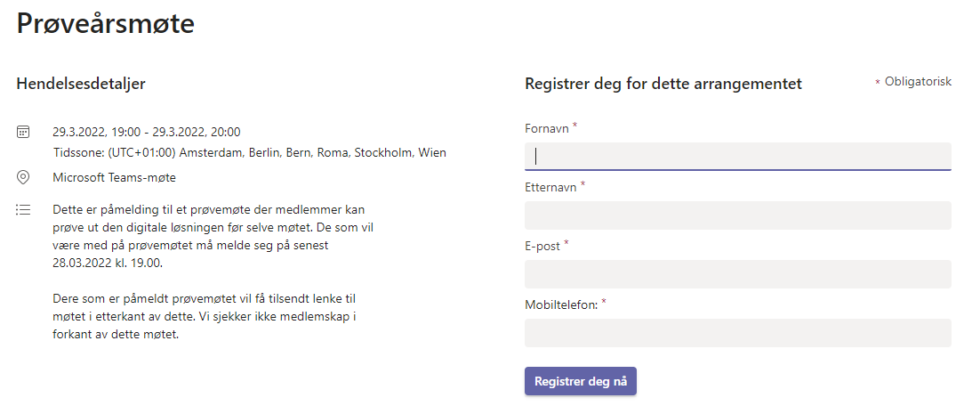This screenshot has width=980, height=414.
Task: Click the Tidssone information line
Action: 249,152
